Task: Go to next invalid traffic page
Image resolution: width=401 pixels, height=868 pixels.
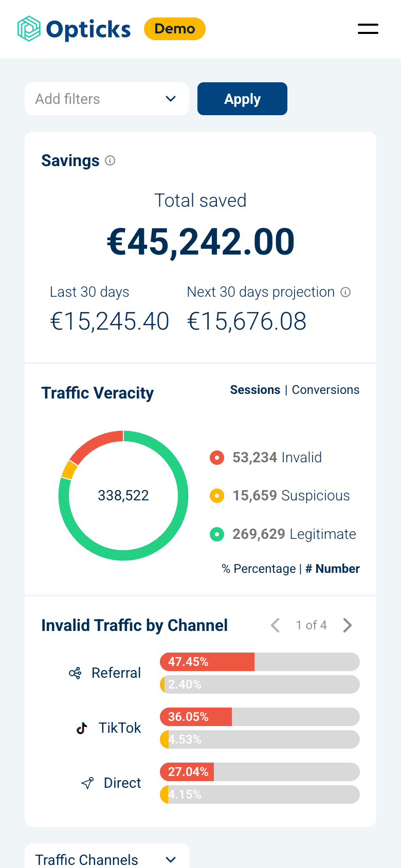Action: pos(348,625)
